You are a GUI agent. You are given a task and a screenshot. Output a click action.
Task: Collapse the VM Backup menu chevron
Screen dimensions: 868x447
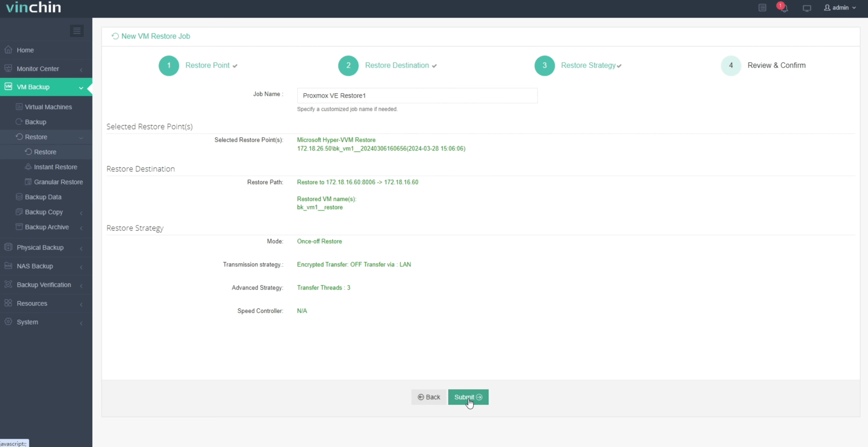(x=81, y=87)
